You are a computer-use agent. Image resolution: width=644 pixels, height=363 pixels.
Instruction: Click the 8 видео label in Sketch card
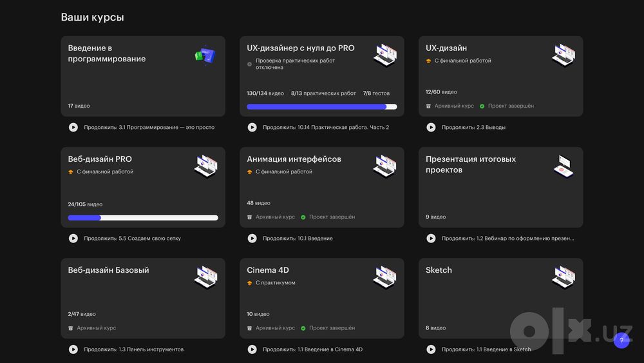435,328
